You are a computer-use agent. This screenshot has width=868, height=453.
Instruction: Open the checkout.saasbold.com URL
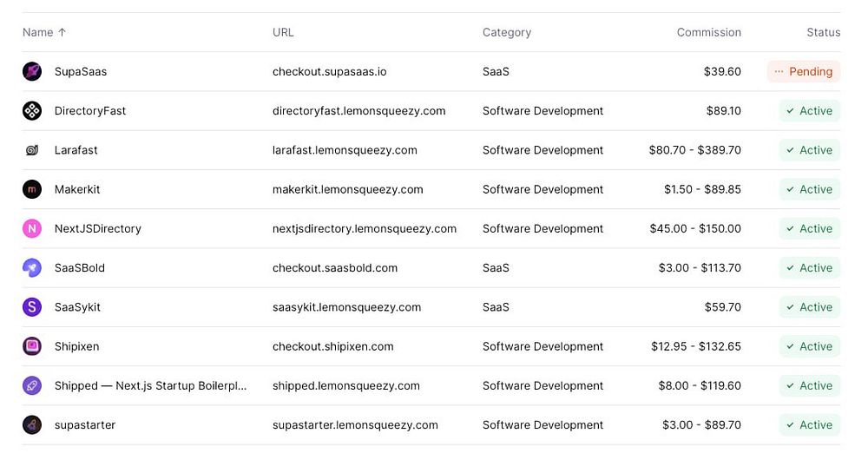pyautogui.click(x=334, y=268)
